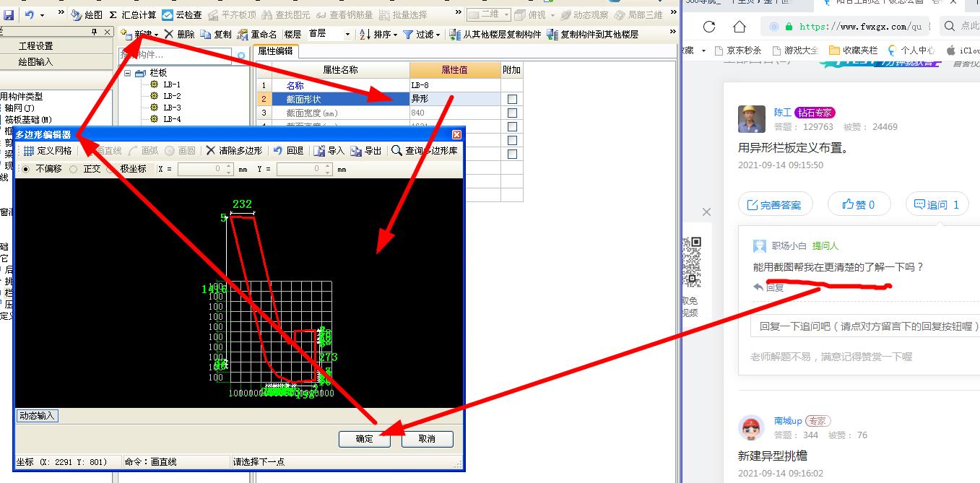Click the 删除 delete button
This screenshot has height=483, width=980.
[x=179, y=34]
